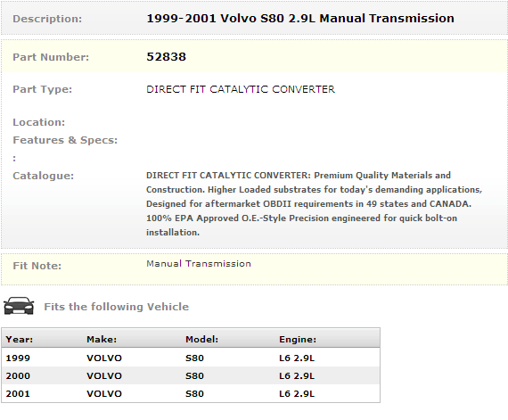Select the 2001 Volvo S80 row

point(191,393)
